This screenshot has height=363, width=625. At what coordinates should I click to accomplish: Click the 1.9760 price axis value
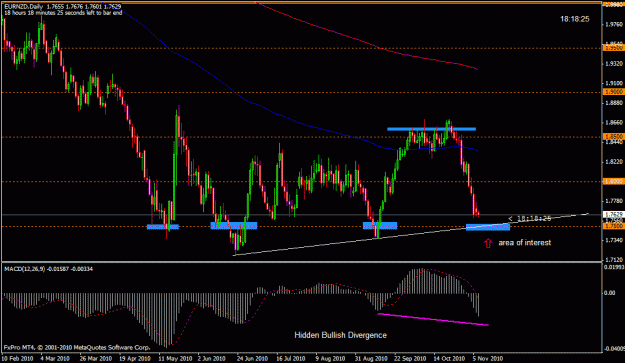coord(614,25)
